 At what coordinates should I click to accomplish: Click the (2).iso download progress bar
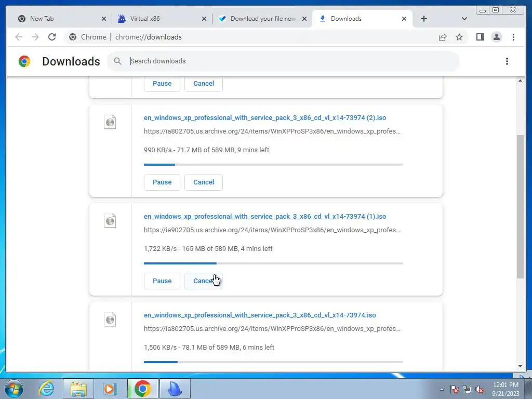pos(273,165)
